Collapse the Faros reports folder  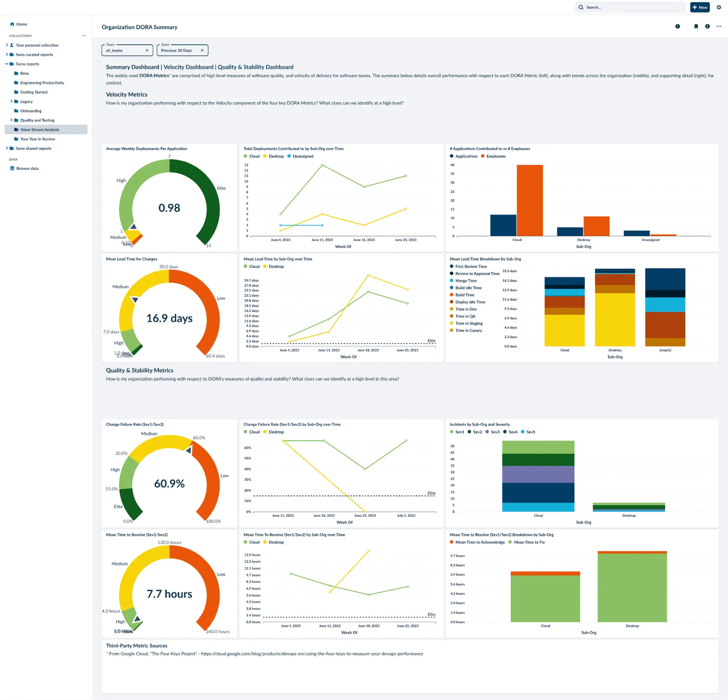point(7,64)
